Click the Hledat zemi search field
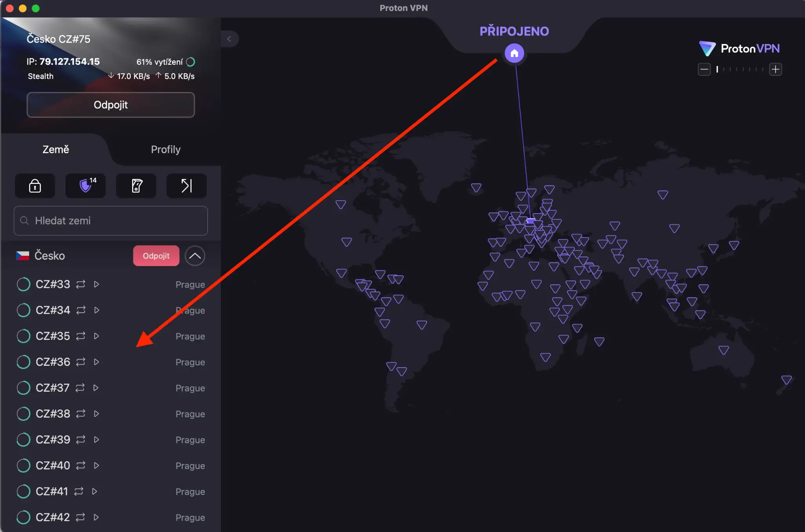The image size is (805, 532). click(111, 221)
